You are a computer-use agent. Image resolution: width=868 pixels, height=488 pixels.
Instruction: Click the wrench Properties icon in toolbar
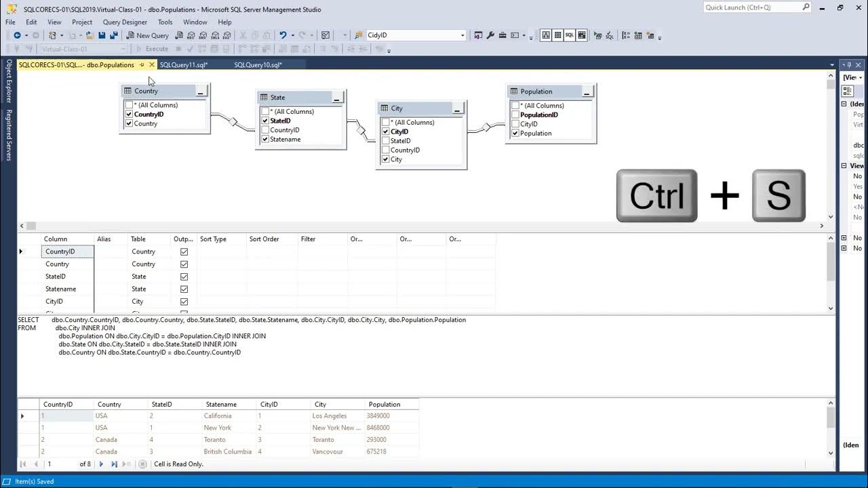point(490,35)
